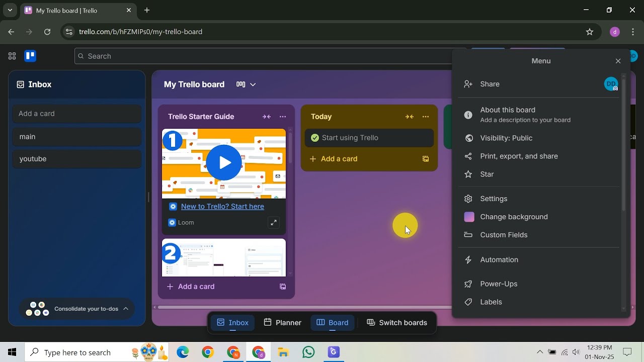This screenshot has width=644, height=362.
Task: Open Trello Starter Guide list actions menu
Action: click(283, 117)
